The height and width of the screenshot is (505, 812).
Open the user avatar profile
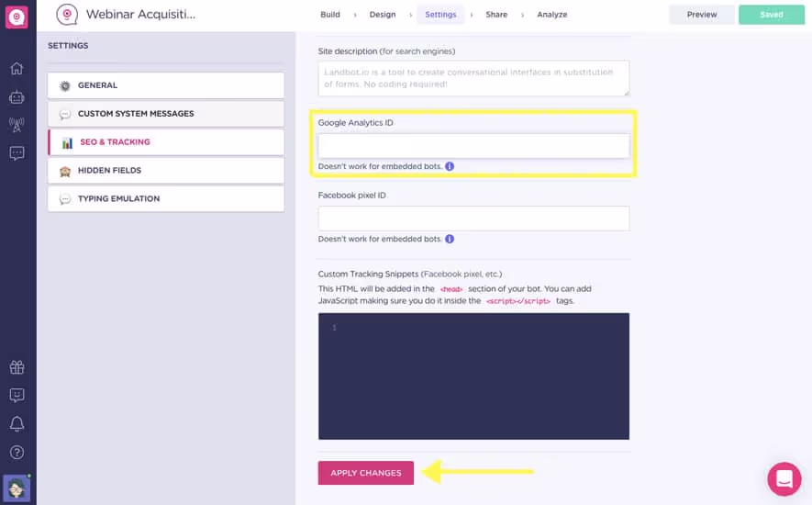[17, 488]
